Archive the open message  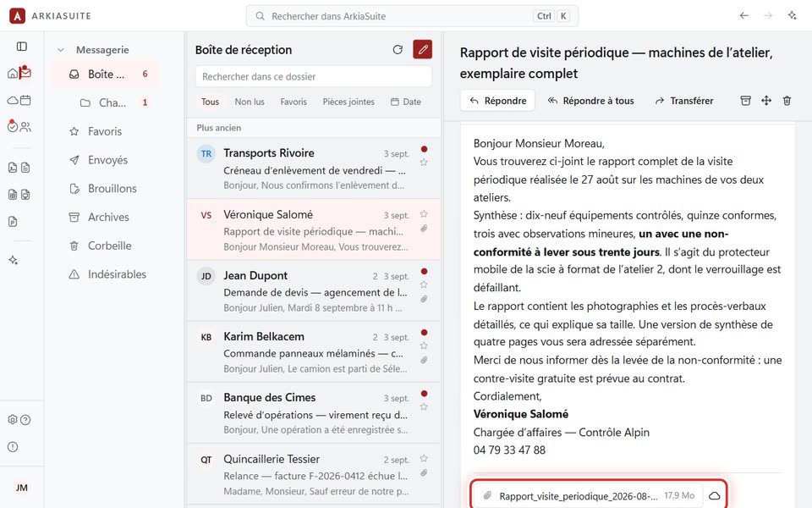point(746,101)
